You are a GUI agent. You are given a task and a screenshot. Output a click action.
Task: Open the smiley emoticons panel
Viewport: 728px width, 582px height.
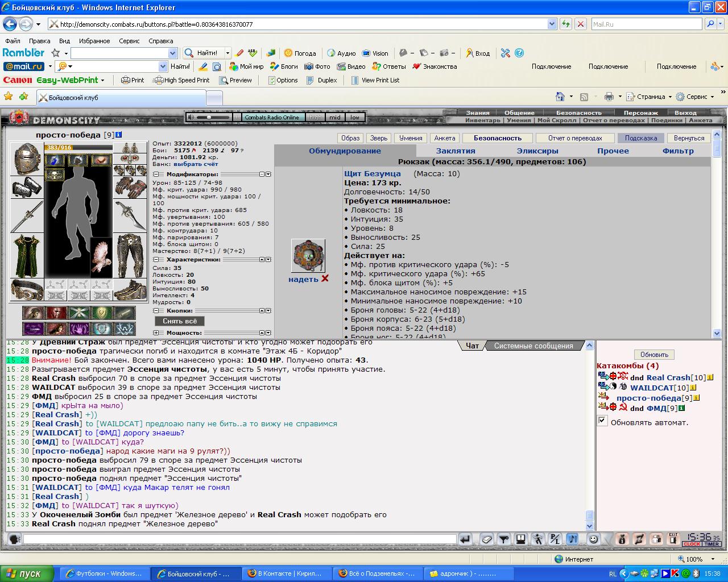click(593, 539)
